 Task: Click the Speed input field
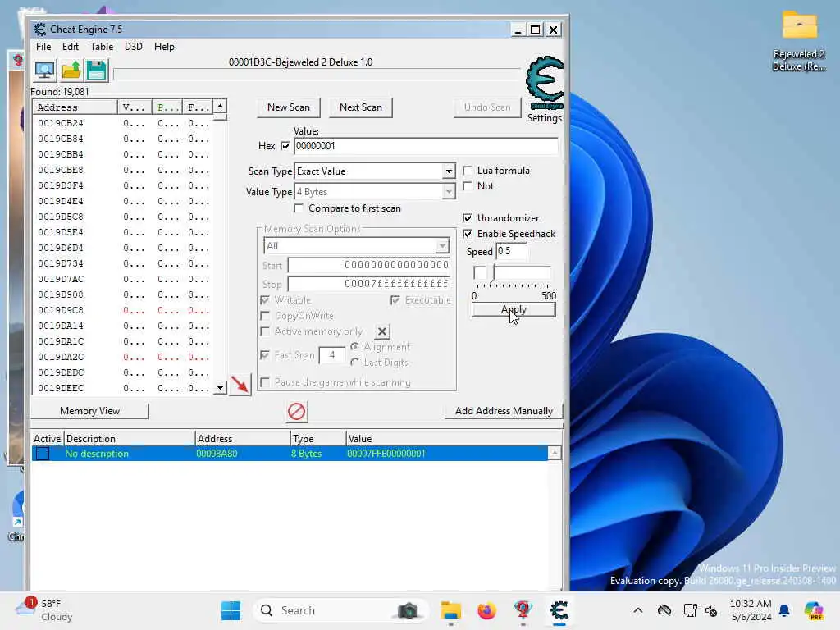(x=511, y=251)
